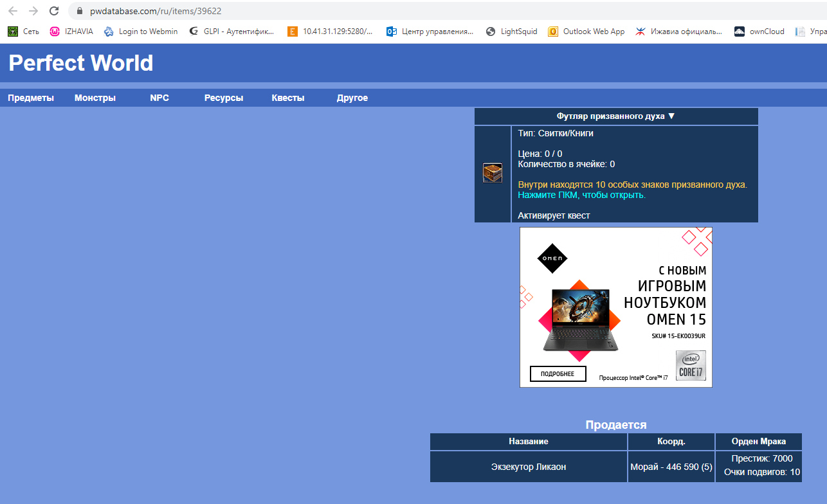The width and height of the screenshot is (827, 504).
Task: Open the ownCloud bookmark
Action: [759, 32]
